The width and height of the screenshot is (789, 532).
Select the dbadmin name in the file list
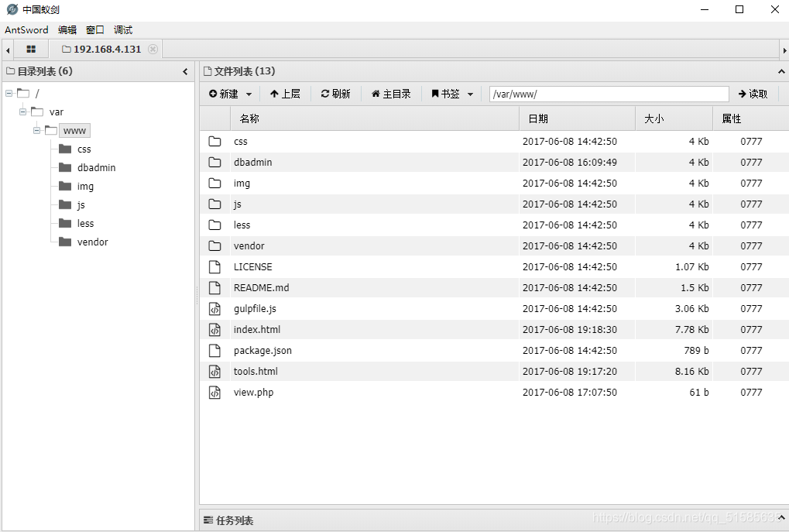click(x=252, y=162)
